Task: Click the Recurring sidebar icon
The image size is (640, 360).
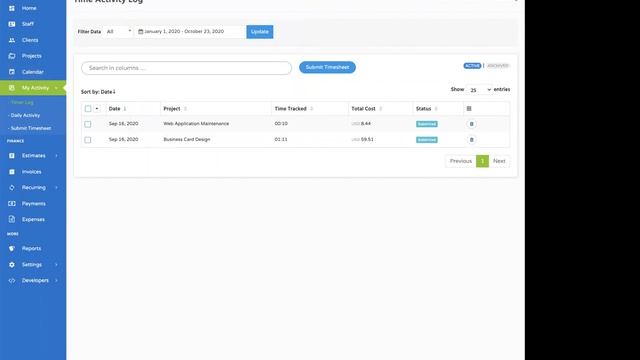Action: click(12, 187)
